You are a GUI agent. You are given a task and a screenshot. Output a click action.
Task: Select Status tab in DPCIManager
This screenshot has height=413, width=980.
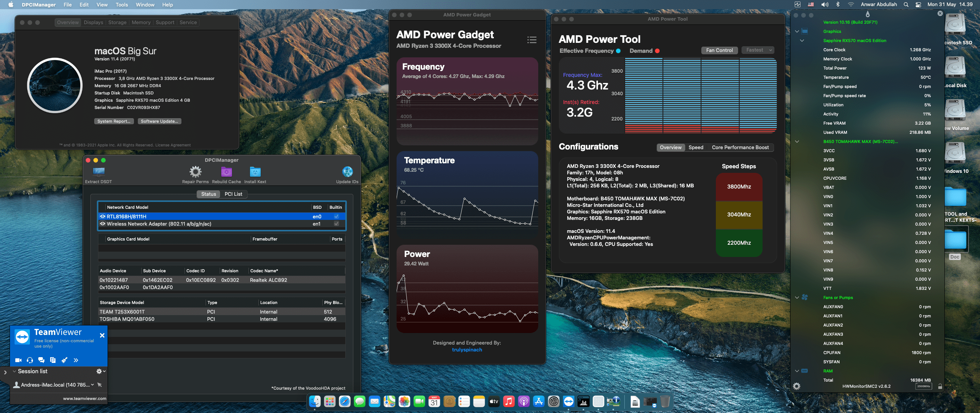[x=209, y=194]
